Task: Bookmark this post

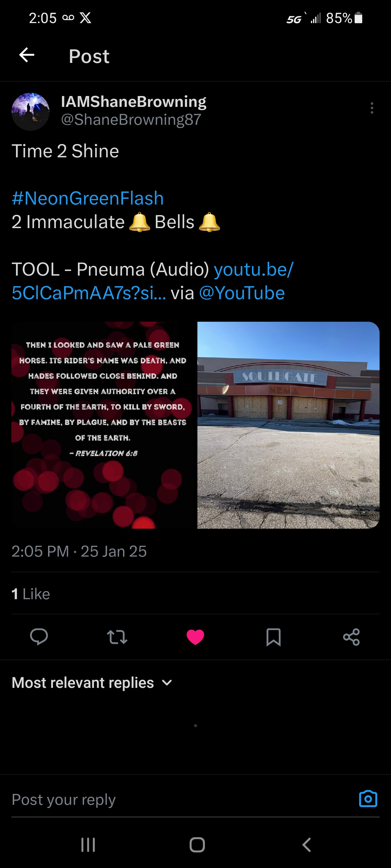Action: click(273, 637)
